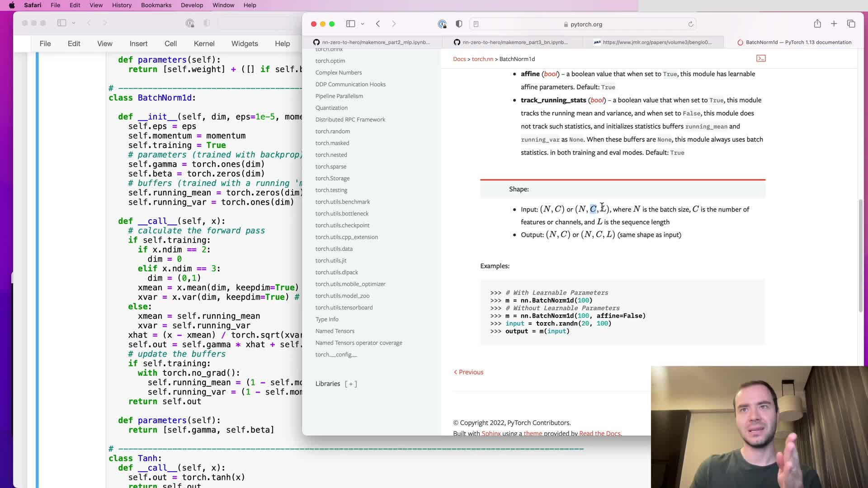Open a new tab with plus icon
Viewport: 868px width, 488px height.
[834, 24]
